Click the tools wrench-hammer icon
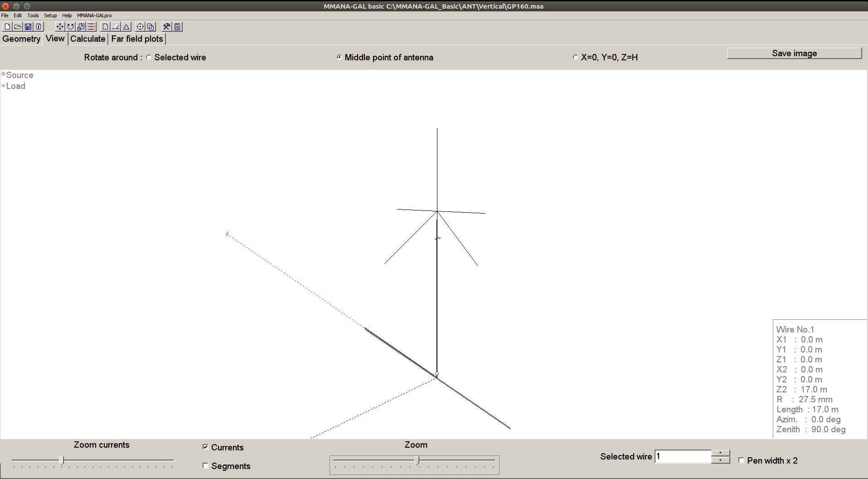Viewport: 868px width, 479px height. 166,26
